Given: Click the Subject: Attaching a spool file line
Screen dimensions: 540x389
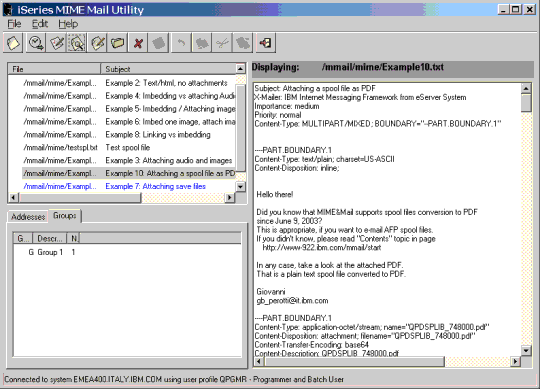Looking at the screenshot, I should [x=315, y=88].
